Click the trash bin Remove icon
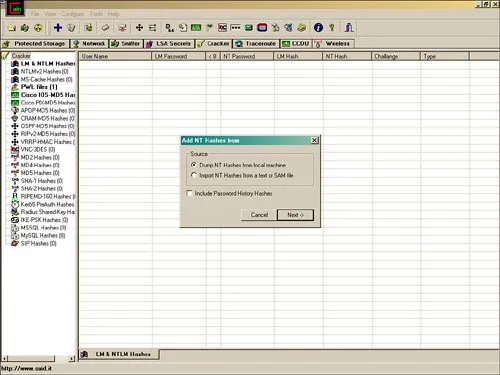The image size is (500, 375). (x=72, y=28)
